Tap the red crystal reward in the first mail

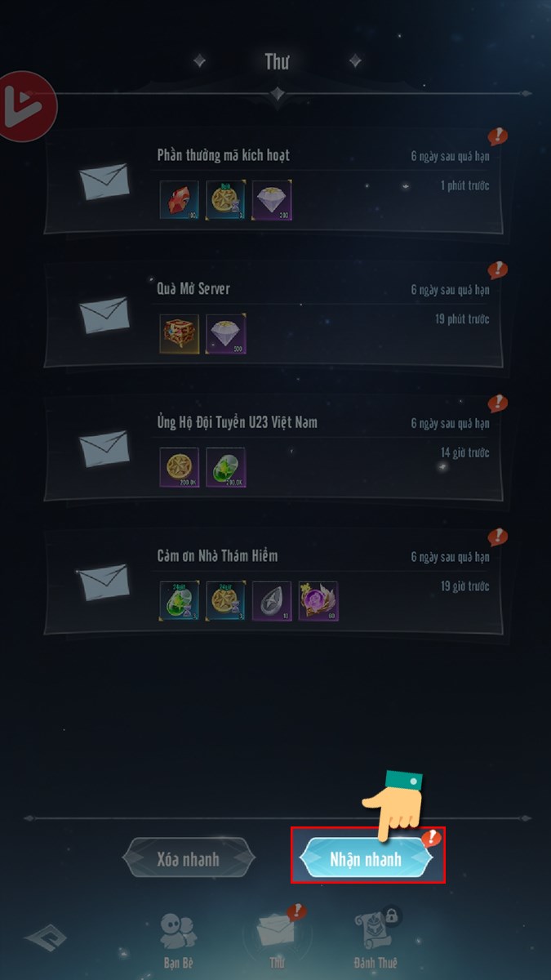179,200
